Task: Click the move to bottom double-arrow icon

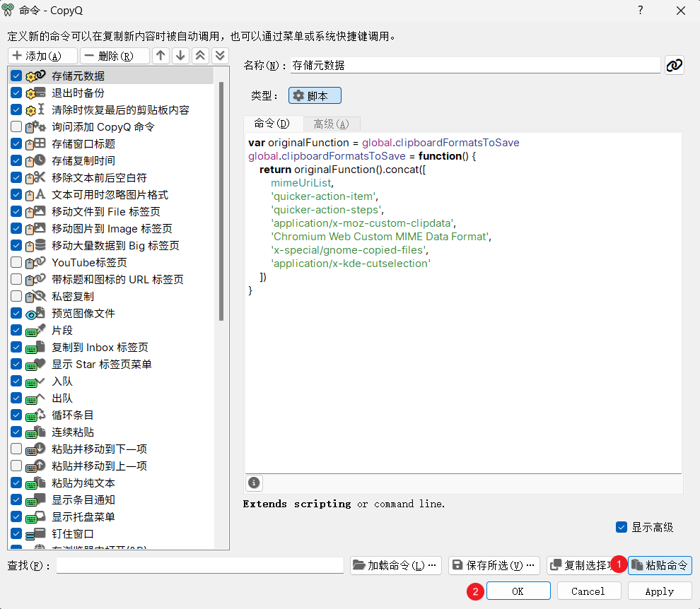Action: tap(220, 56)
